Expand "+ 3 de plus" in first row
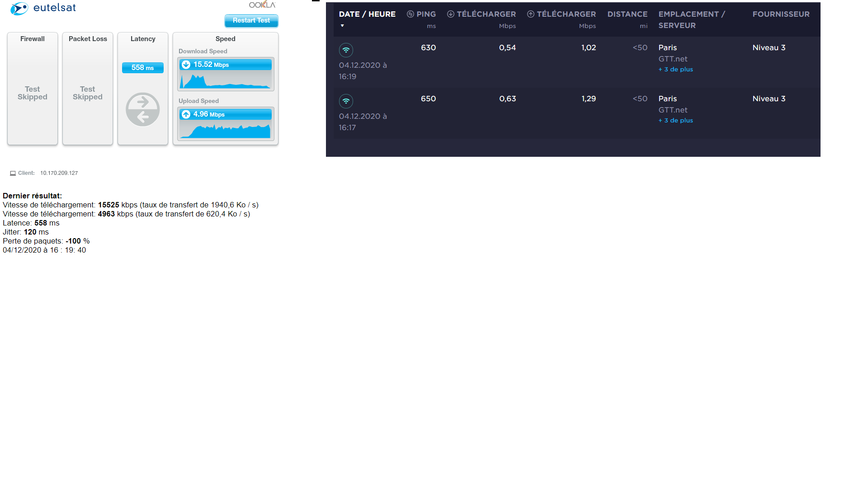 (x=675, y=69)
